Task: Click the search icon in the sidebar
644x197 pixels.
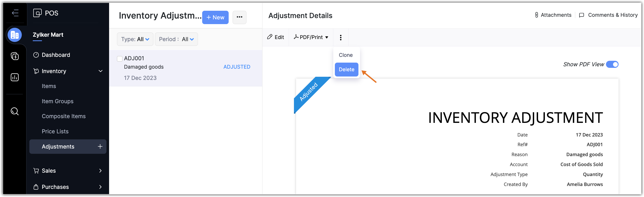Action: pyautogui.click(x=14, y=111)
